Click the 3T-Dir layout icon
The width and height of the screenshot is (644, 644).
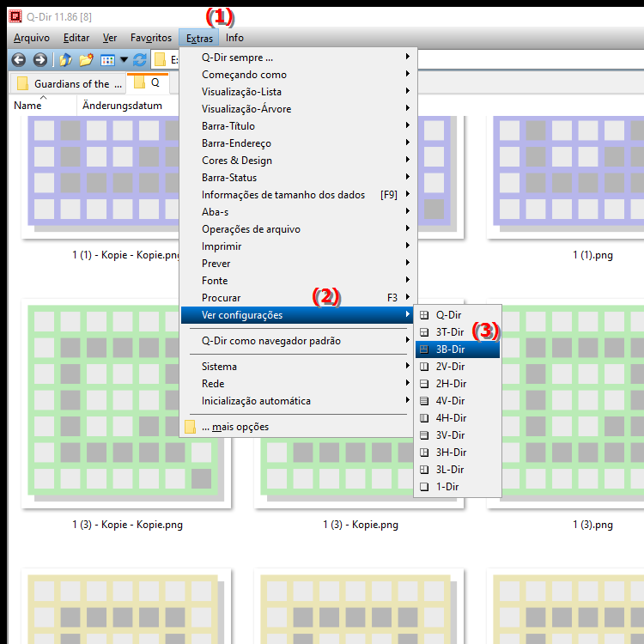(424, 332)
